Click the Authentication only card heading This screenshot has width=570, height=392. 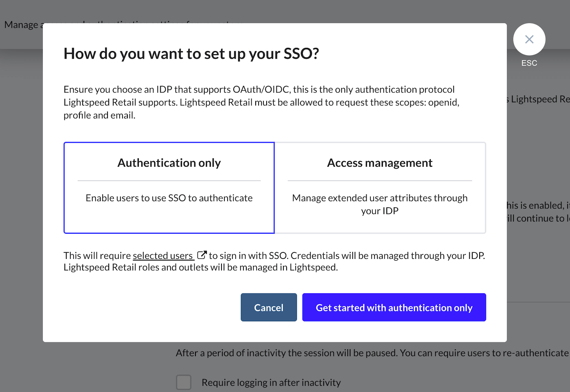169,163
